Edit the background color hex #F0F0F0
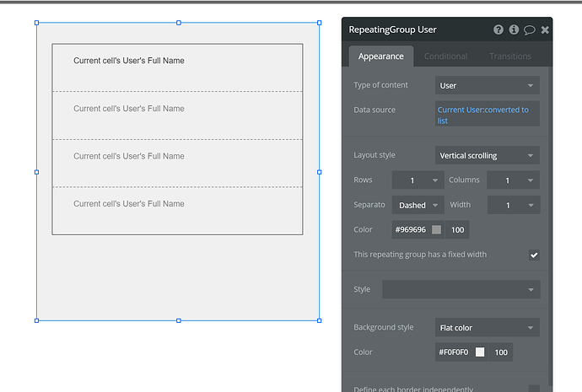The width and height of the screenshot is (582, 392). [x=454, y=352]
